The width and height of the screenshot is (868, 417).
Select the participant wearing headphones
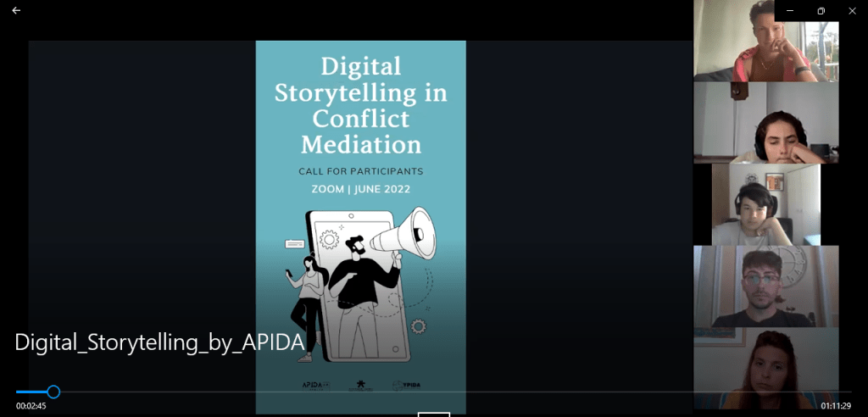pos(765,204)
